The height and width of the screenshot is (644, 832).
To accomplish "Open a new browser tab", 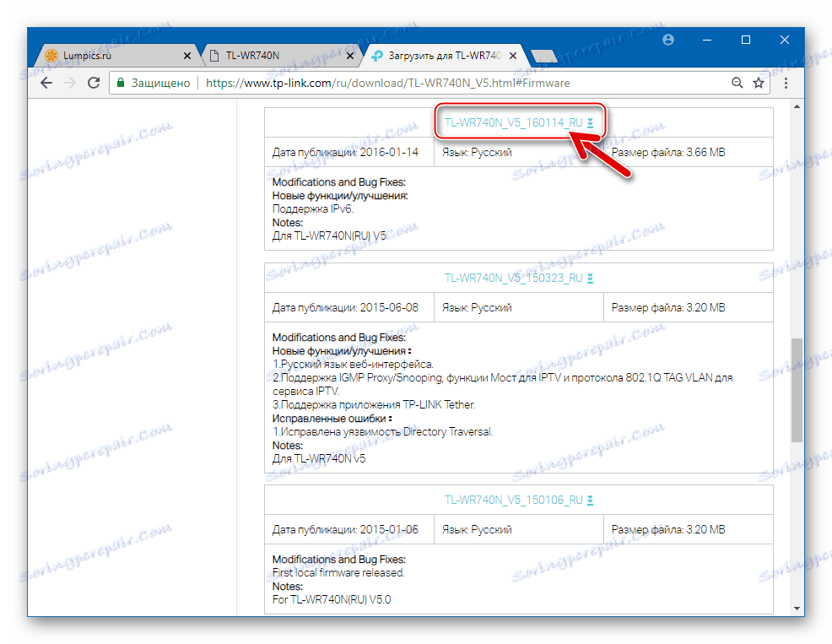I will [x=544, y=55].
